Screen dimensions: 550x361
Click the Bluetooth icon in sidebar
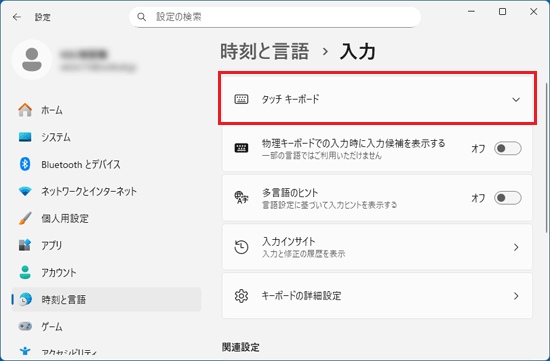tap(25, 164)
